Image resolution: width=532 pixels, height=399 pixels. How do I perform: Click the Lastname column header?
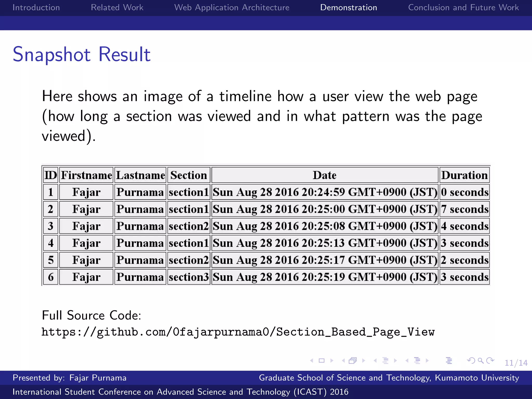click(140, 175)
